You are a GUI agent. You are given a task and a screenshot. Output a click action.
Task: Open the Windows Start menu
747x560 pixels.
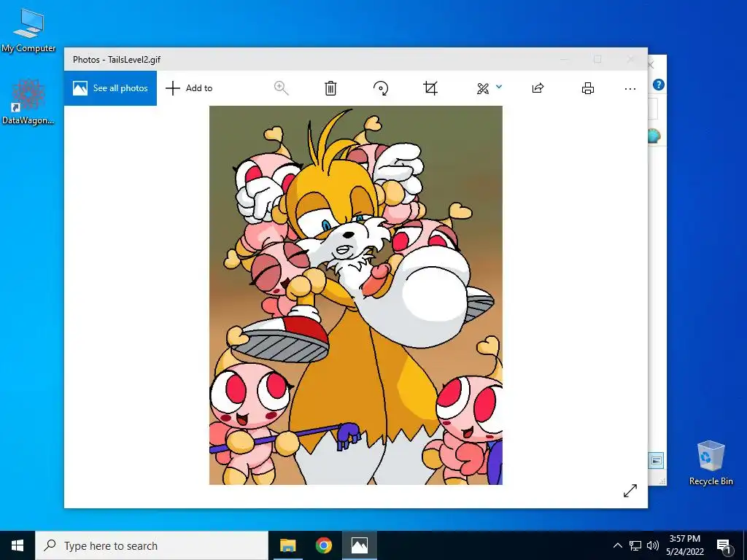point(18,545)
